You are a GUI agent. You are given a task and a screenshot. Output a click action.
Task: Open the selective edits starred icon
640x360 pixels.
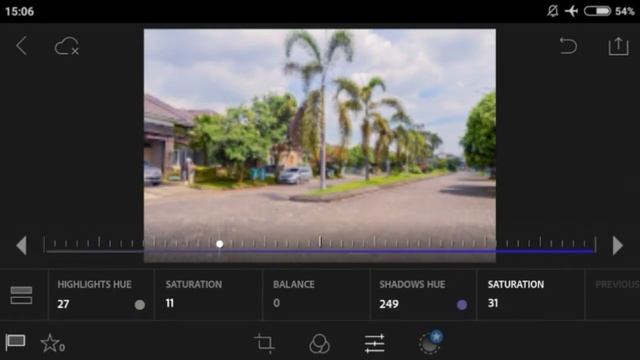(431, 342)
